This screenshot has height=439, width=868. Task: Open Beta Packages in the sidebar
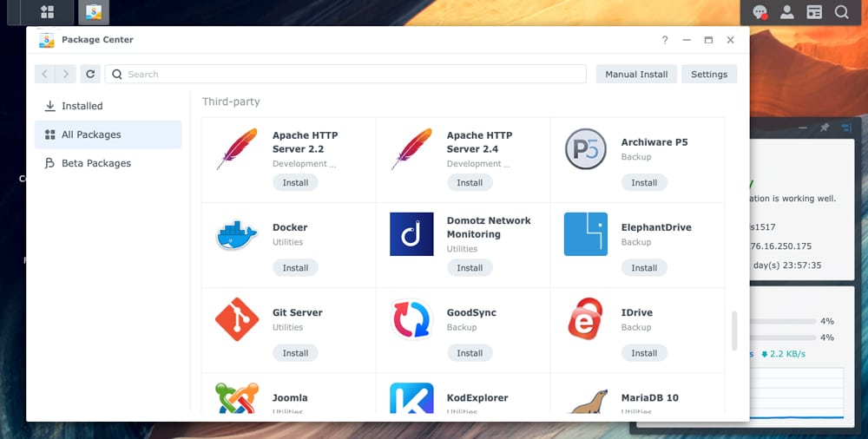108,163
